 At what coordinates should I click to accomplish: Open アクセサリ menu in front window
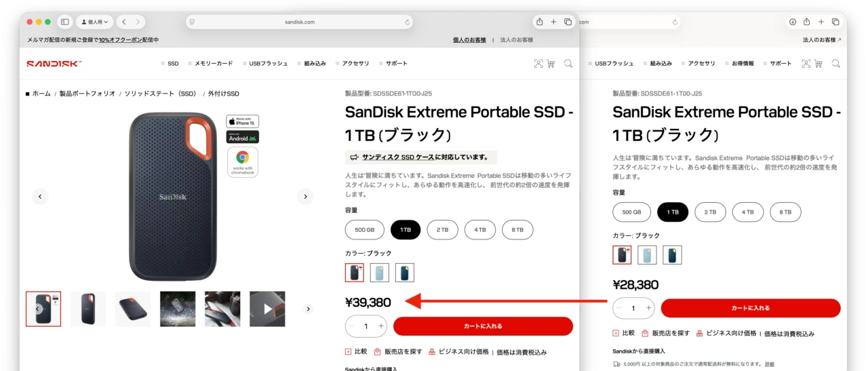[x=355, y=63]
